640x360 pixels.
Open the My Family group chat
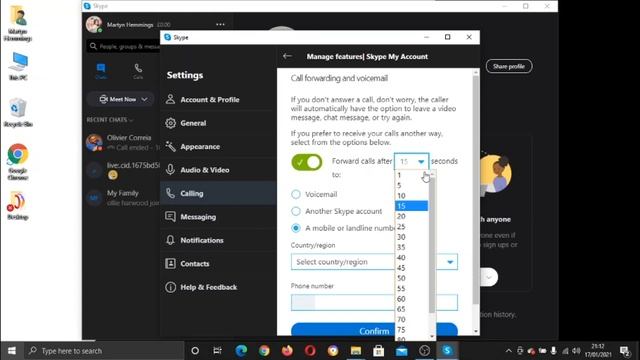(x=123, y=198)
